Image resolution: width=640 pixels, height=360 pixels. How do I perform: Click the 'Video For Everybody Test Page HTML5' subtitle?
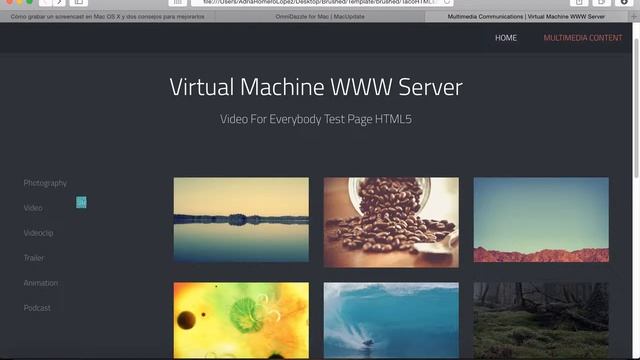316,119
